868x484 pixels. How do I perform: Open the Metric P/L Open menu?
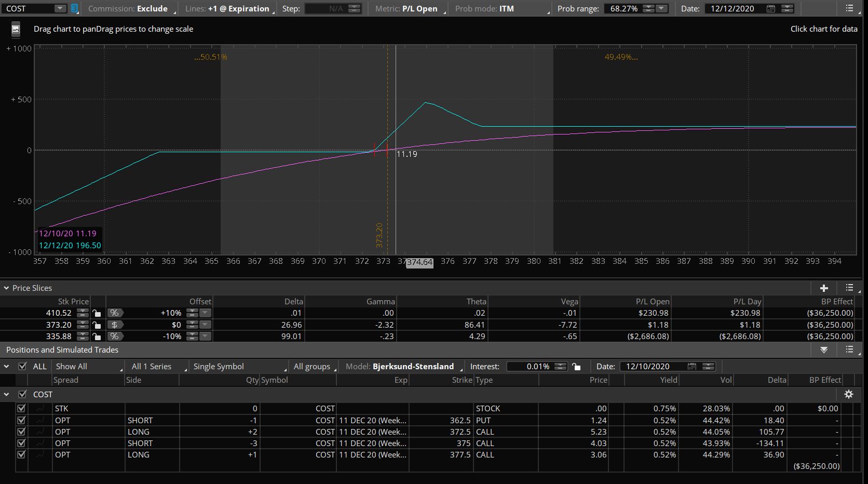tap(410, 9)
